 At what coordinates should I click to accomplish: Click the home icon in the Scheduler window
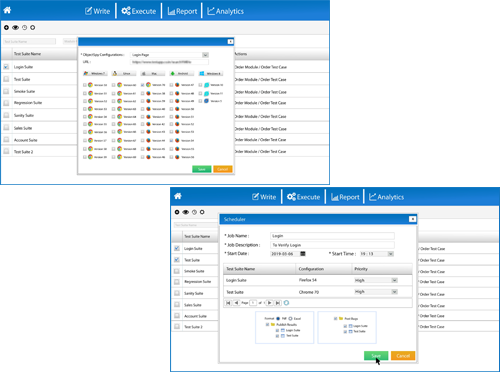pos(178,196)
